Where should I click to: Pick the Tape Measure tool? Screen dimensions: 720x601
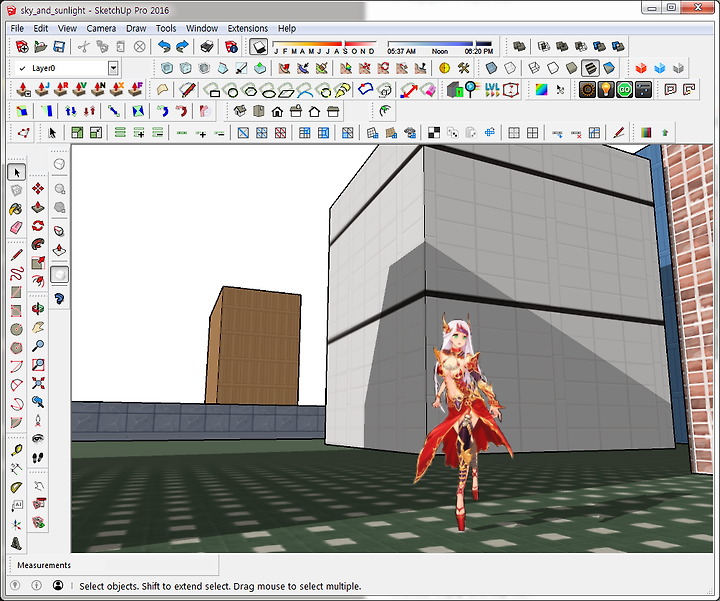[17, 450]
